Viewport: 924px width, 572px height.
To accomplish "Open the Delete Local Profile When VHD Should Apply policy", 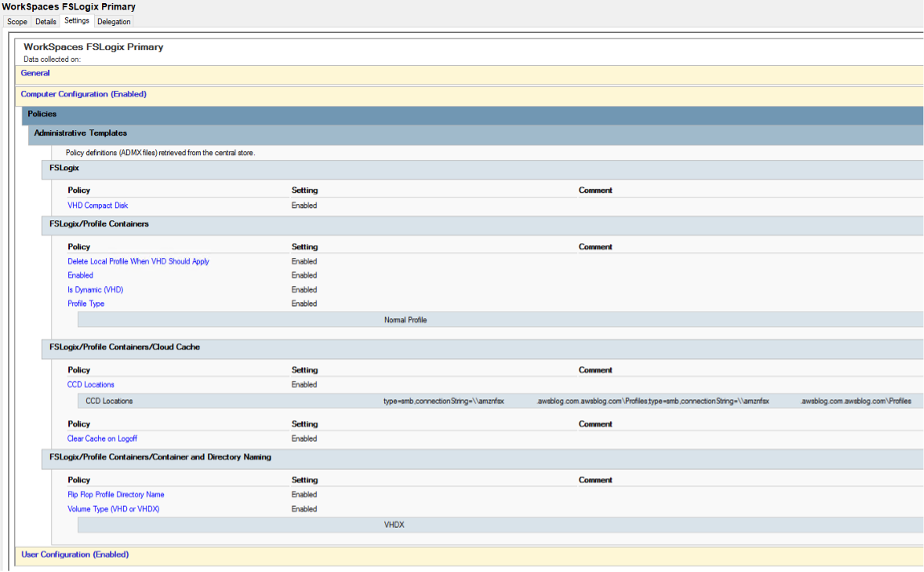I will pos(138,261).
